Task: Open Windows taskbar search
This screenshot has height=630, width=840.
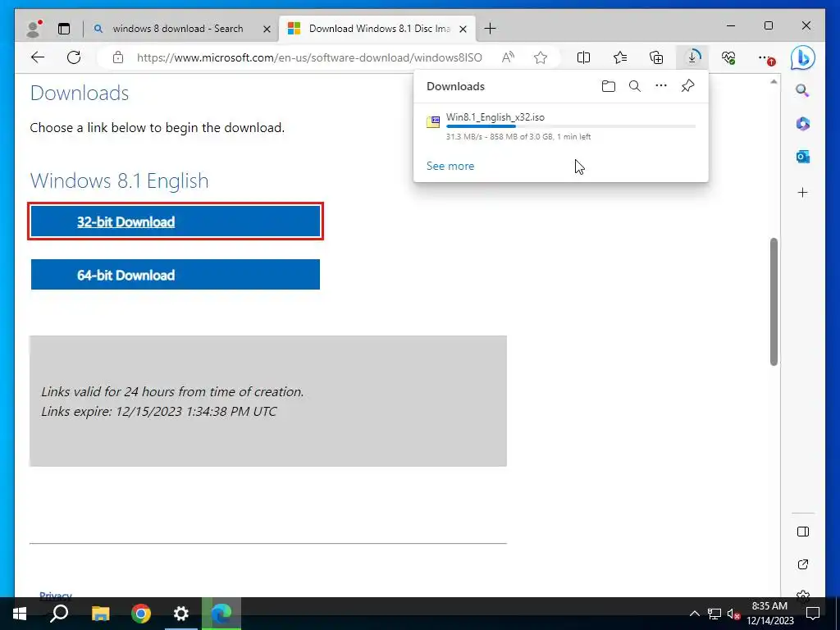Action: point(59,614)
